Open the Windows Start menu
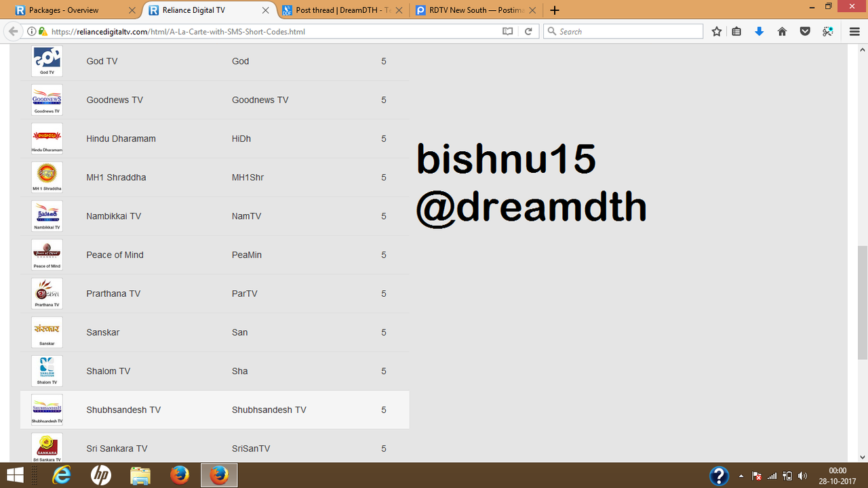This screenshot has width=868, height=488. click(x=16, y=475)
